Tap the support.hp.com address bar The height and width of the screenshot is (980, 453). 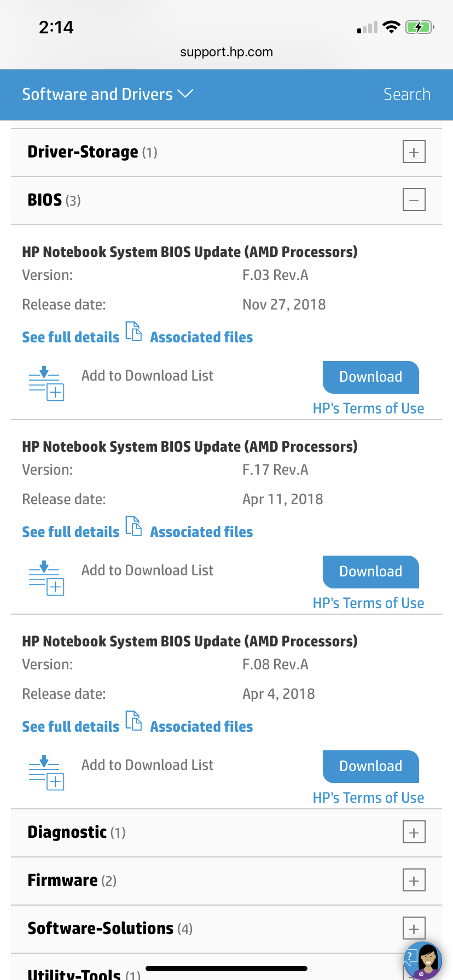click(226, 52)
